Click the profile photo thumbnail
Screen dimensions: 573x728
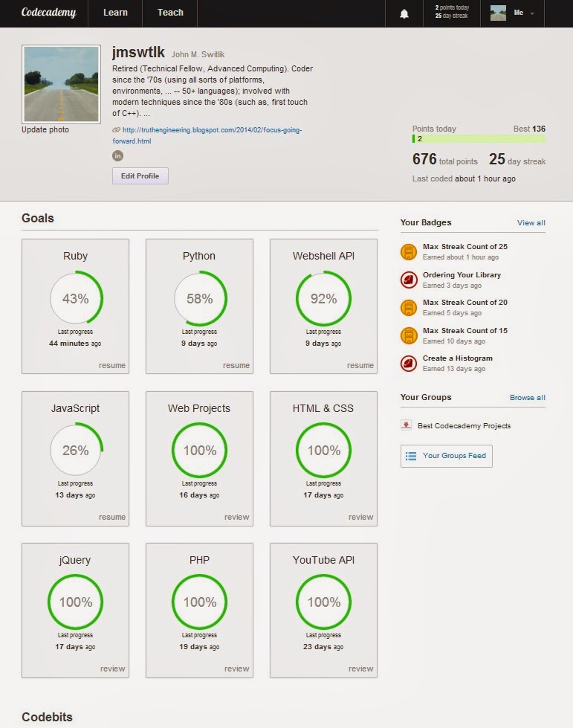pos(61,84)
